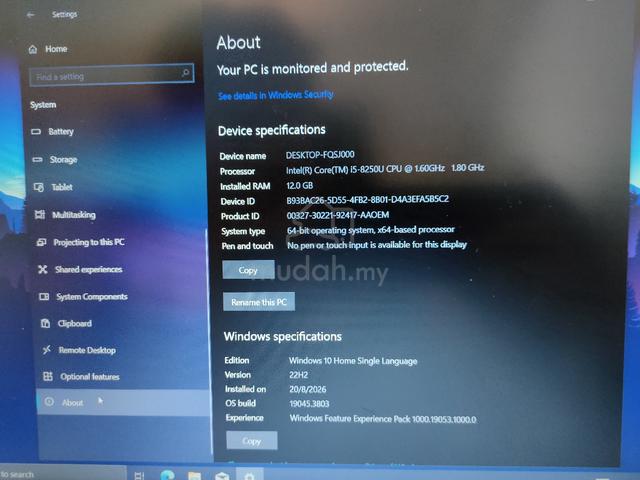
Task: Select device name DESKTOP-FQSJ000 text
Action: point(320,155)
